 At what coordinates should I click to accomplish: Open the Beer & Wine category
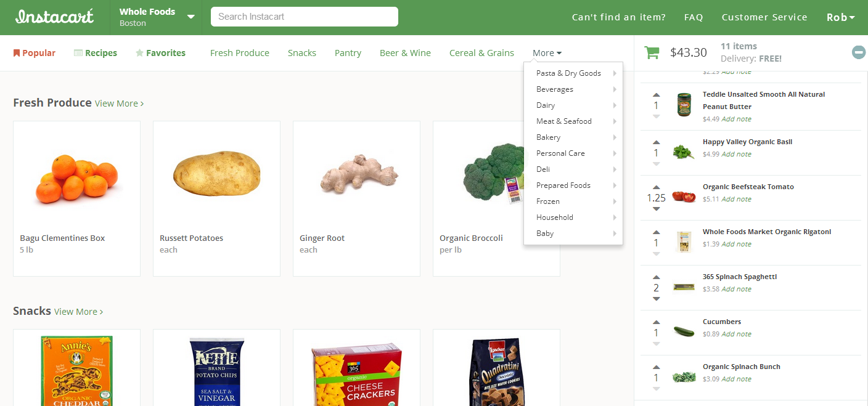click(405, 53)
